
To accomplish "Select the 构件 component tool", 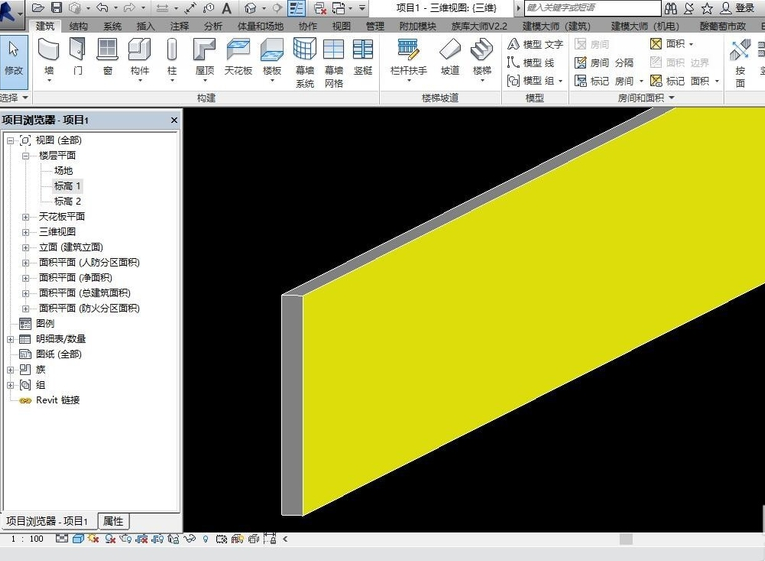I will click(140, 60).
